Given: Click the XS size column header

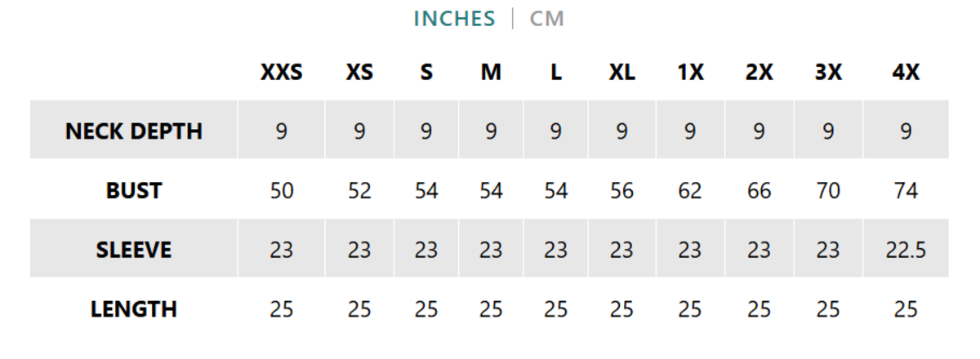Looking at the screenshot, I should point(359,73).
